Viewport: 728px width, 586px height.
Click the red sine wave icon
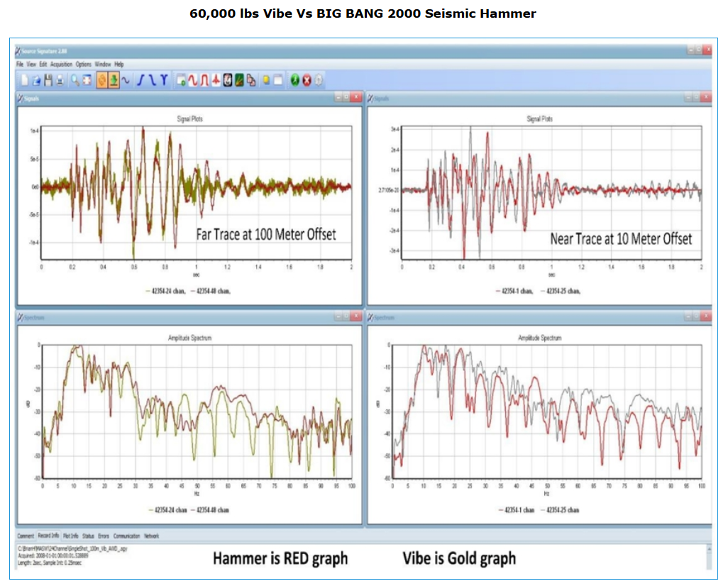[192, 80]
